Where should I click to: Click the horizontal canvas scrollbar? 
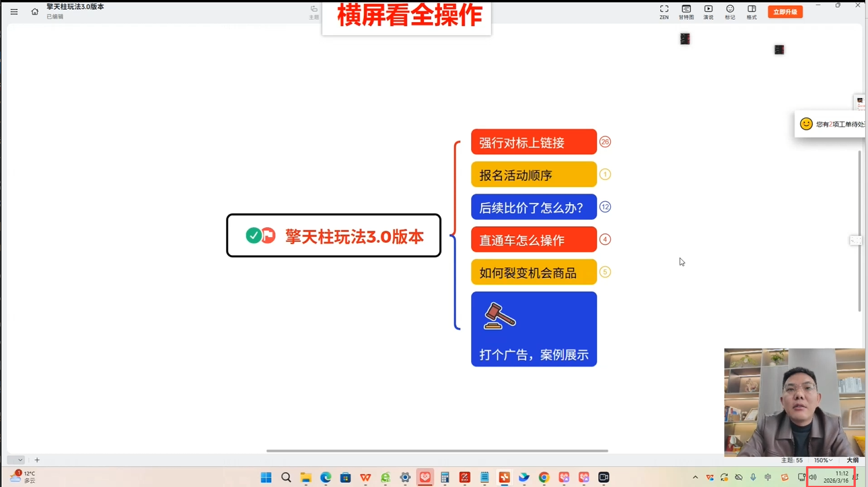437,450
